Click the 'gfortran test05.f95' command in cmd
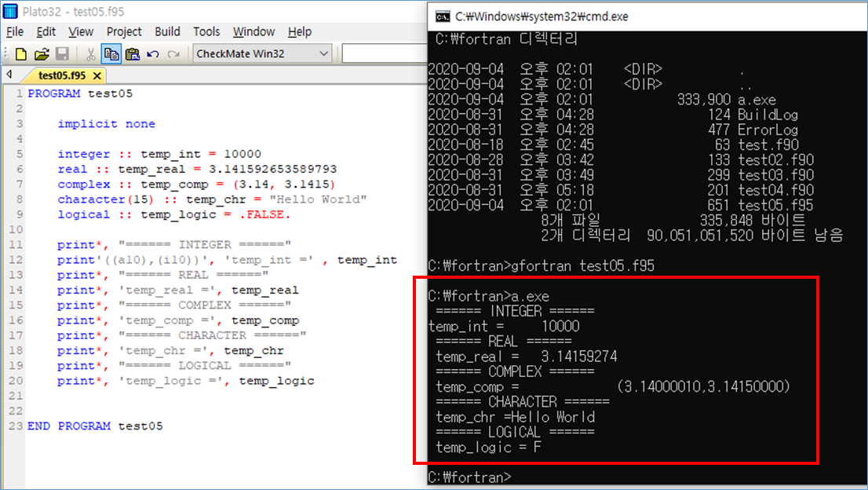 click(582, 265)
